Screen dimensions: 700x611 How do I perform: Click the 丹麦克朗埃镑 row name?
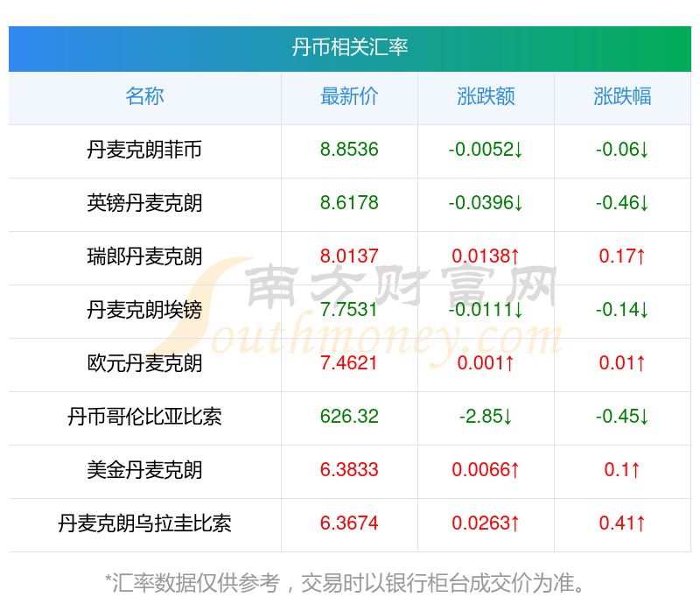point(144,310)
